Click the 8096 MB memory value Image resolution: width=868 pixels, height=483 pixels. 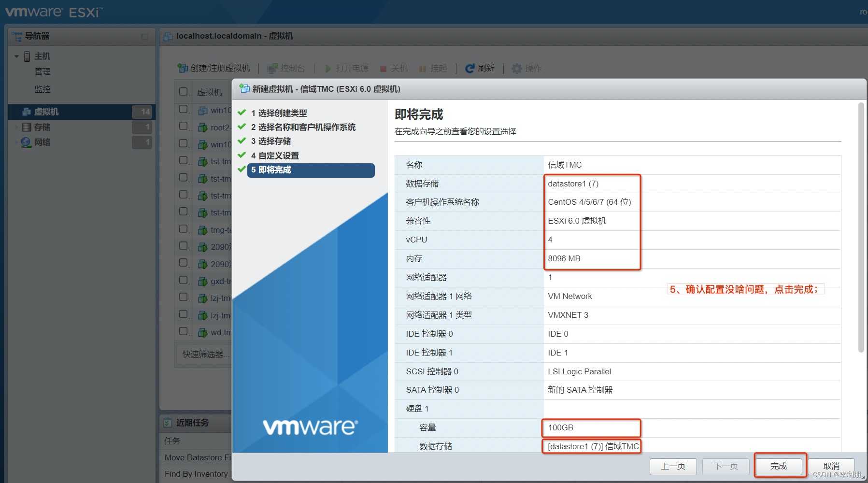(564, 258)
